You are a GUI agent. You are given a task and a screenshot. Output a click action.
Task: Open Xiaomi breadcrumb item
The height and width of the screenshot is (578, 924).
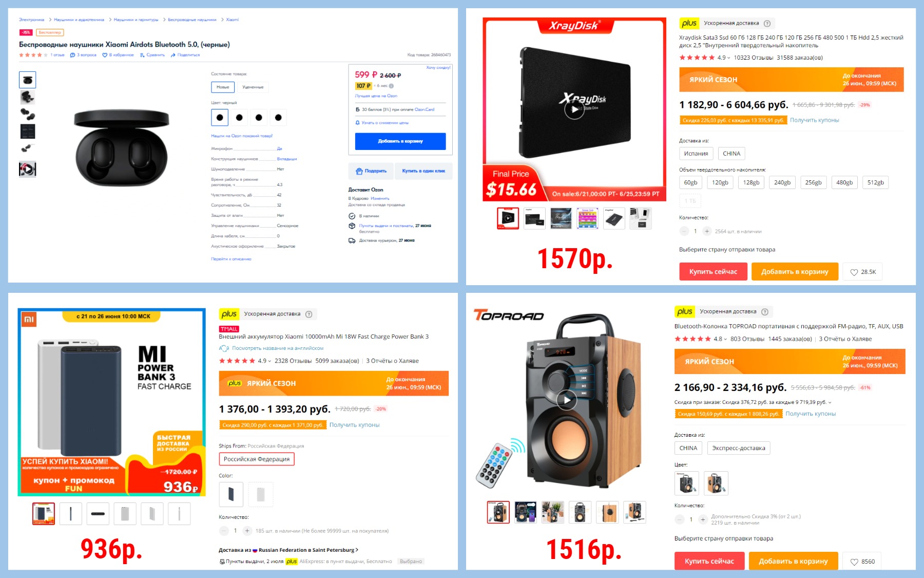233,20
